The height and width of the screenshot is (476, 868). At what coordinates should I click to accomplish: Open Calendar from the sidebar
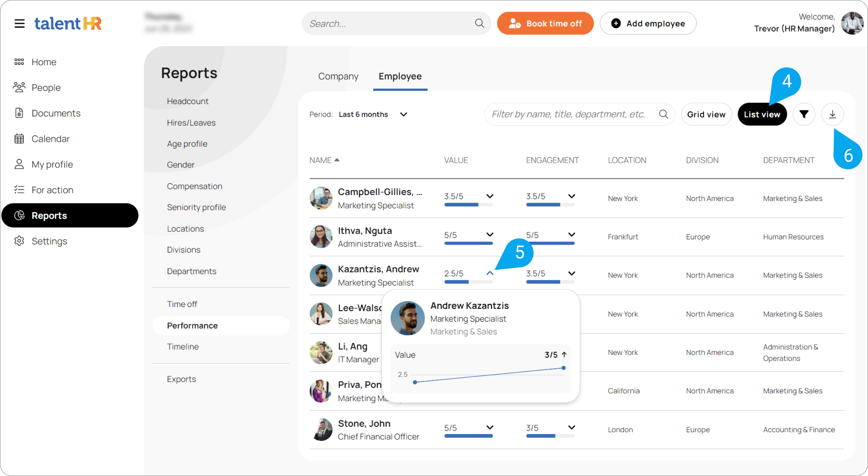click(51, 139)
